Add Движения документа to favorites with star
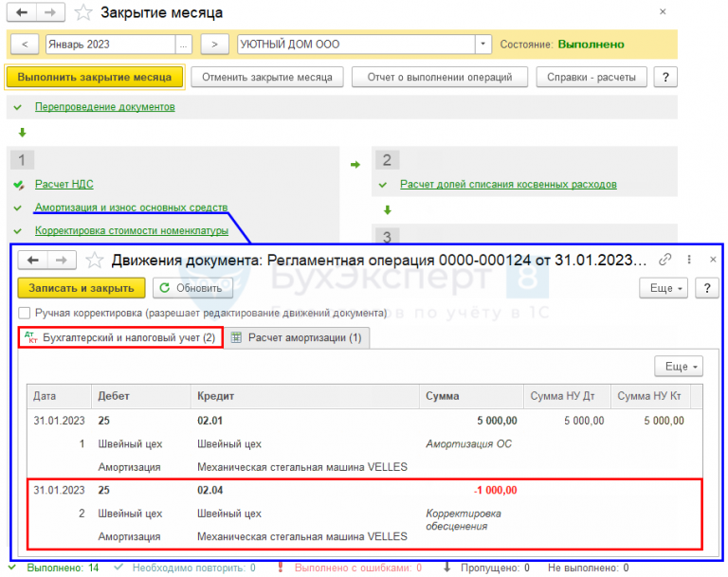Image resolution: width=728 pixels, height=577 pixels. [x=95, y=260]
